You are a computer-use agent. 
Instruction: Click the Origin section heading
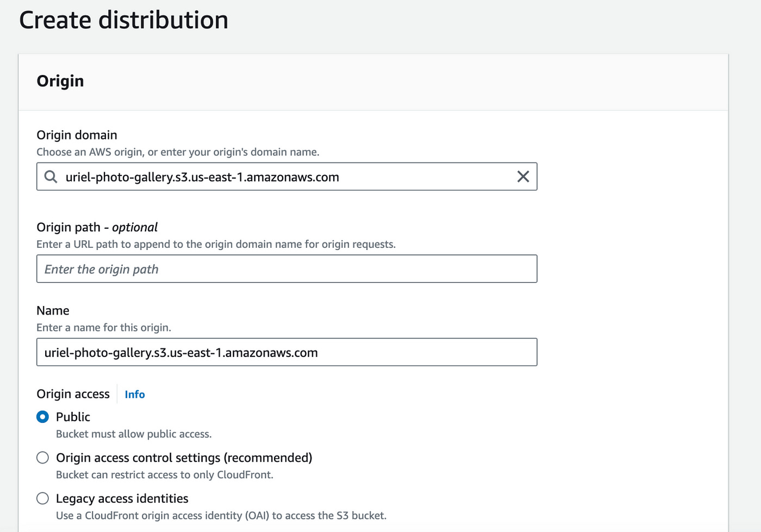pos(60,81)
